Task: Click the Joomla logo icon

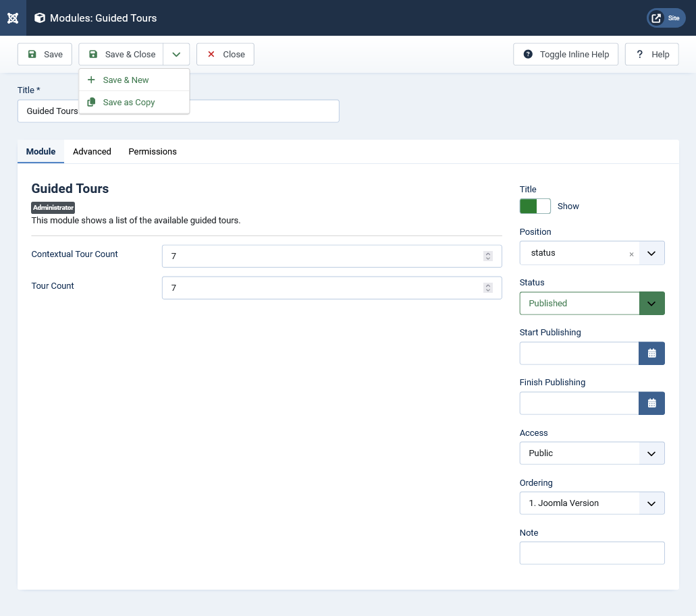Action: tap(13, 18)
